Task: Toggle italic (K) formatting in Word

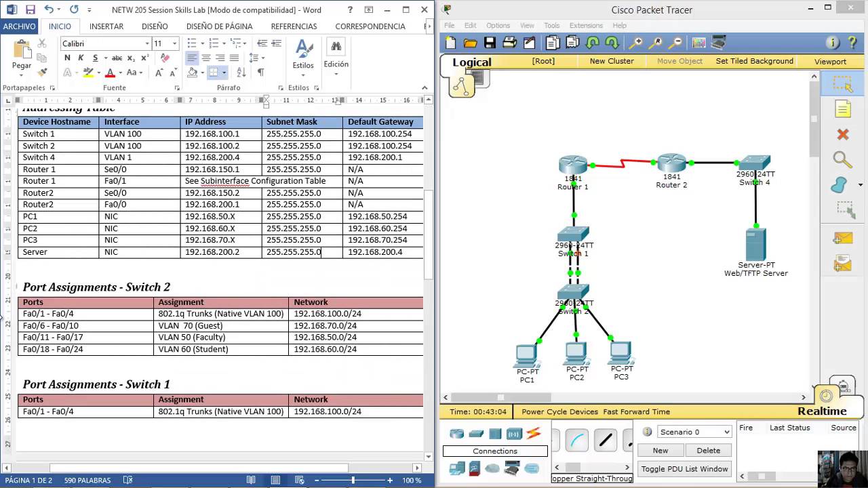Action: pyautogui.click(x=81, y=58)
